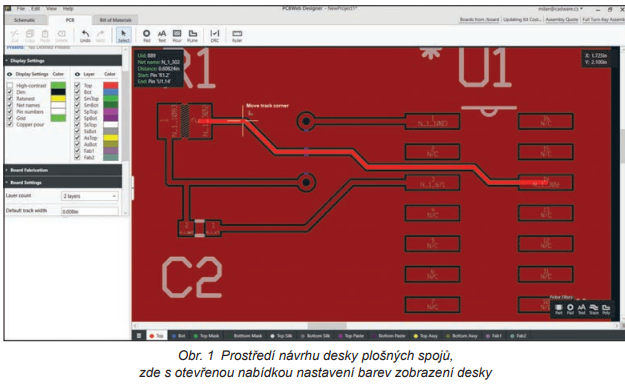Activate the Text tool in toolbar
Image resolution: width=625 pixels, height=385 pixels.
(161, 35)
